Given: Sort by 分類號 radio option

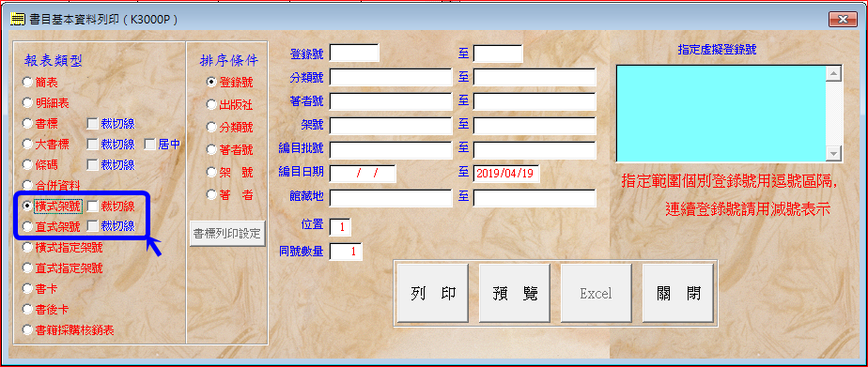Looking at the screenshot, I should click(211, 127).
